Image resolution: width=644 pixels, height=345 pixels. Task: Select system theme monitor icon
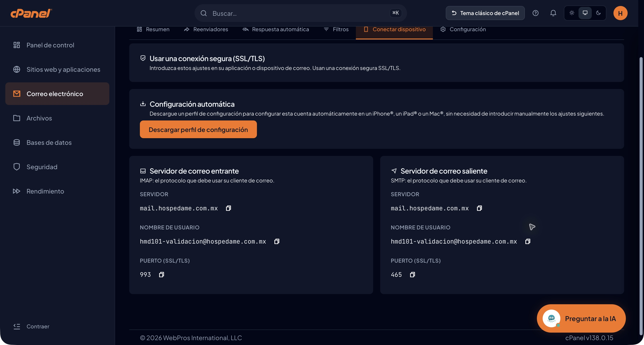point(585,13)
